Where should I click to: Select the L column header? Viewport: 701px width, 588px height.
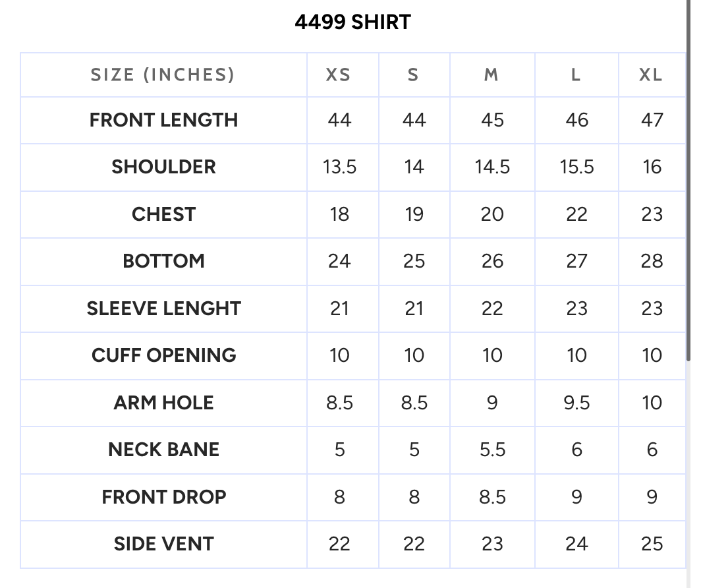(x=576, y=74)
